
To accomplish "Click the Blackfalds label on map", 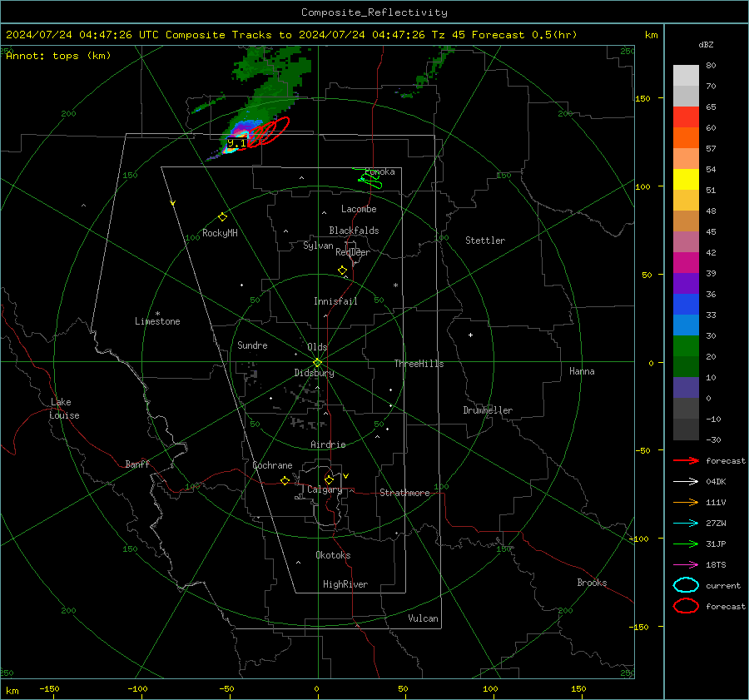I will coord(354,231).
